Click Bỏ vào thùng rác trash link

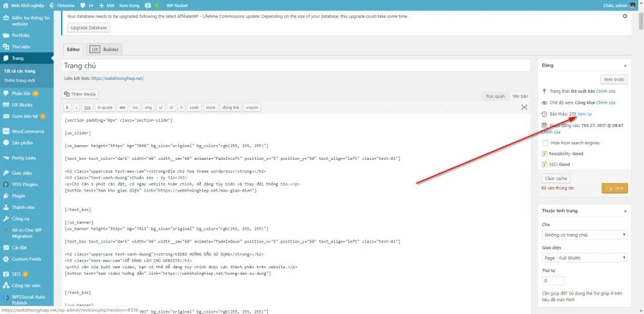[558, 188]
